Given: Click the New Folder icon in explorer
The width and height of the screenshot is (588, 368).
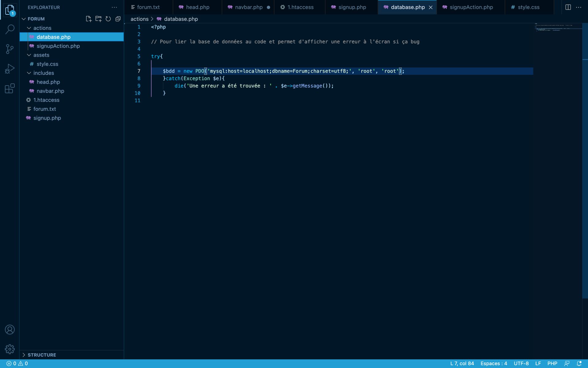Looking at the screenshot, I should (98, 19).
